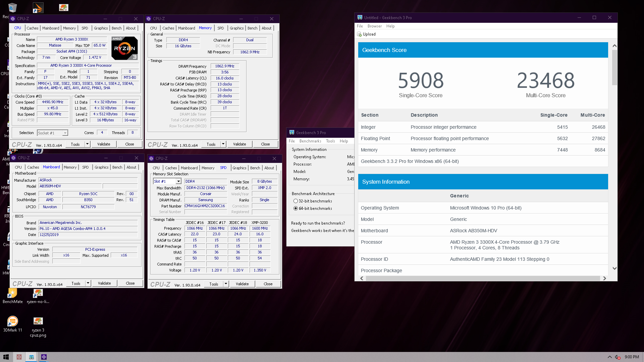Click the Memory row in score table
Screen dimensions: 644x362
(483, 150)
